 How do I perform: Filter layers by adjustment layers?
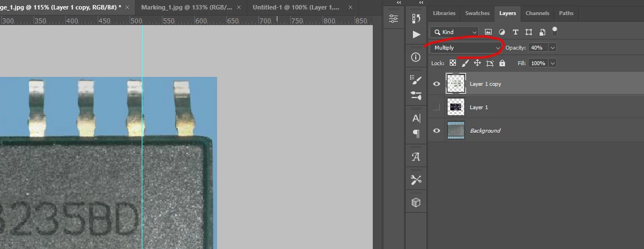(502, 32)
